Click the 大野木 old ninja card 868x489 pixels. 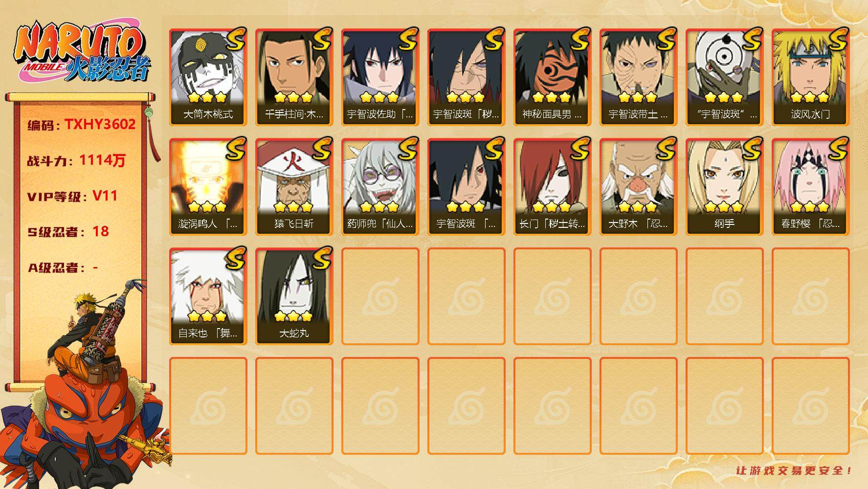638,187
